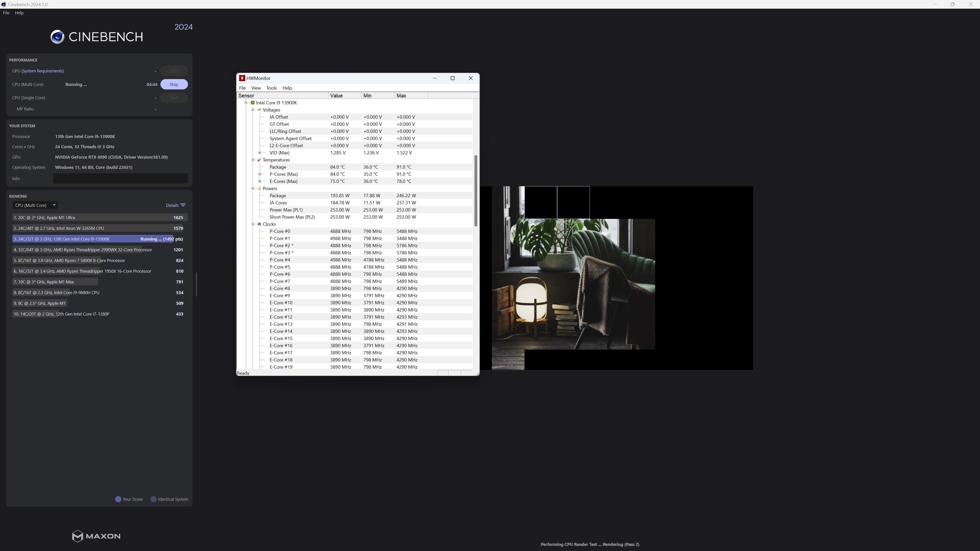Click the Cinebench title bar app icon
This screenshot has height=551, width=980.
[3, 5]
